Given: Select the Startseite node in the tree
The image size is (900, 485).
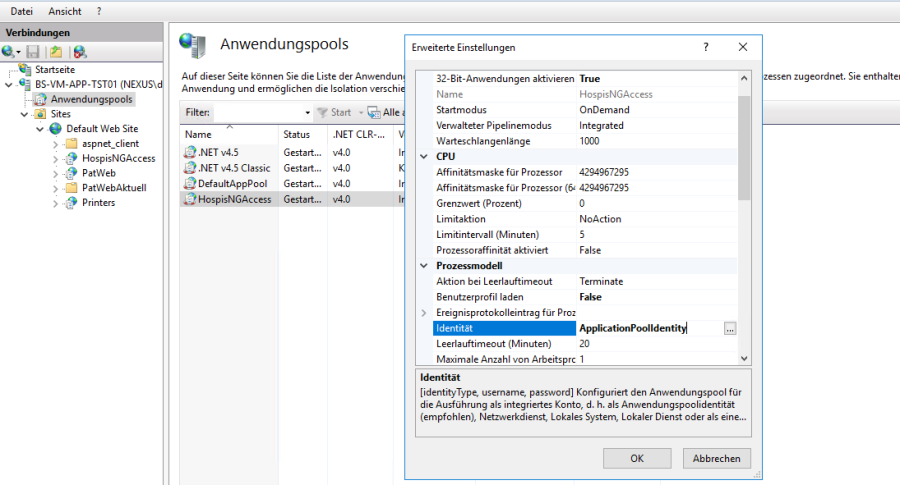Looking at the screenshot, I should click(x=54, y=70).
